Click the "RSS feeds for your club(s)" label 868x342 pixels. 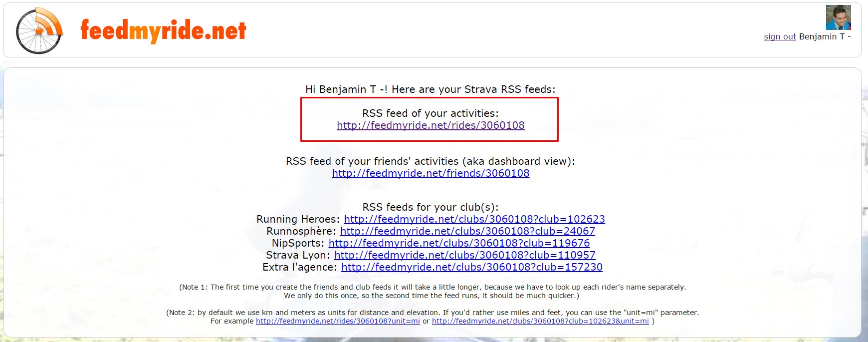[430, 208]
